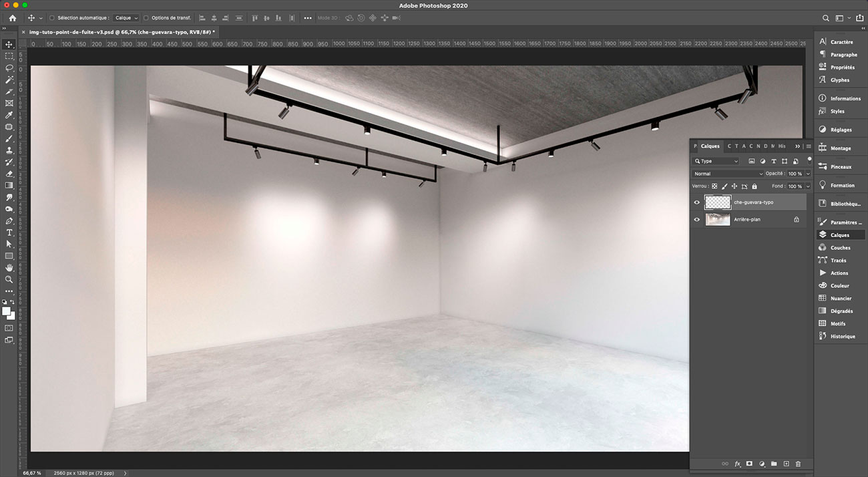Viewport: 868px width, 477px height.
Task: Select the Crop tool
Action: pos(9,91)
